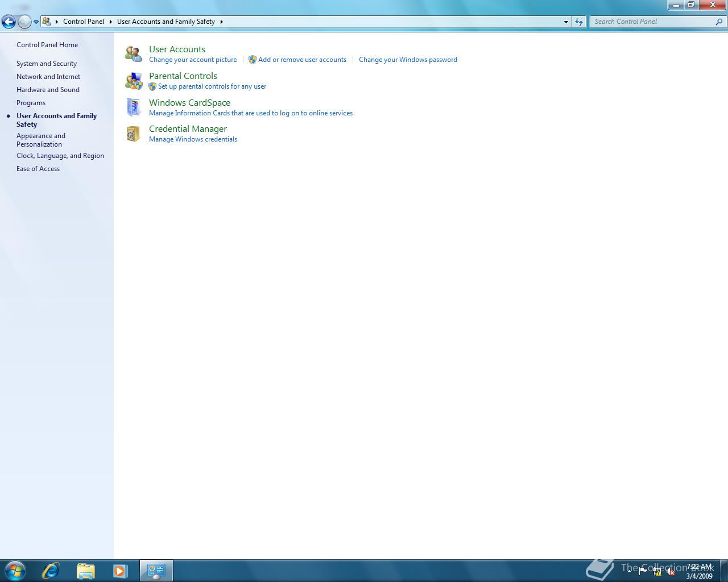
Task: Open the Start menu orb
Action: coord(15,571)
